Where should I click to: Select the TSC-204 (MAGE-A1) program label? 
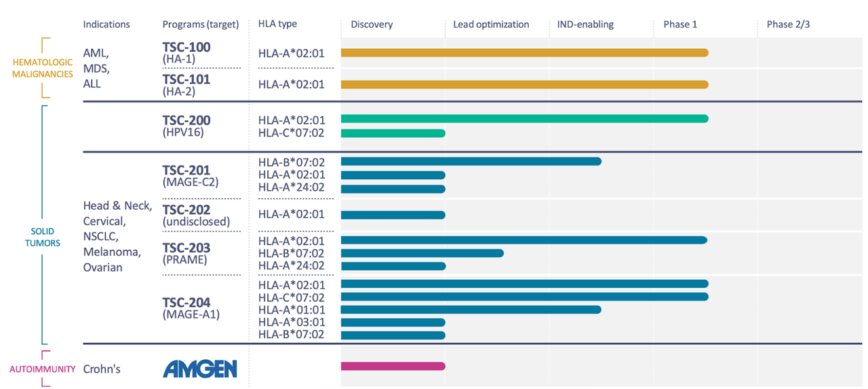(x=191, y=308)
